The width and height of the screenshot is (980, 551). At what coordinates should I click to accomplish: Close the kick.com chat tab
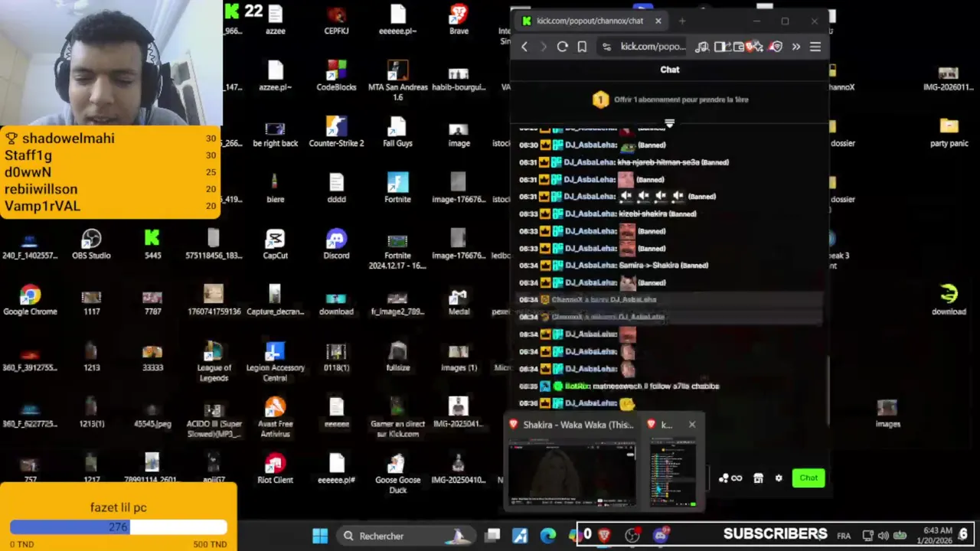[658, 21]
